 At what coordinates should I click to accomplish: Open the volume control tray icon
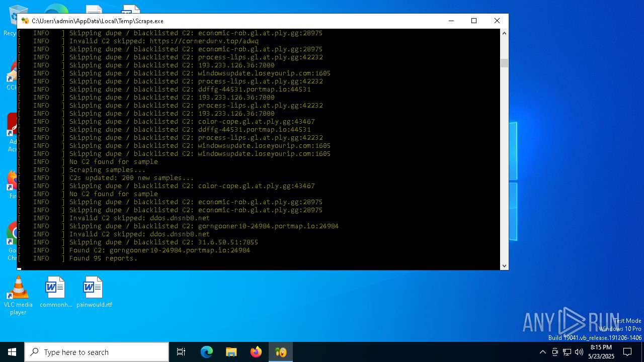click(579, 352)
